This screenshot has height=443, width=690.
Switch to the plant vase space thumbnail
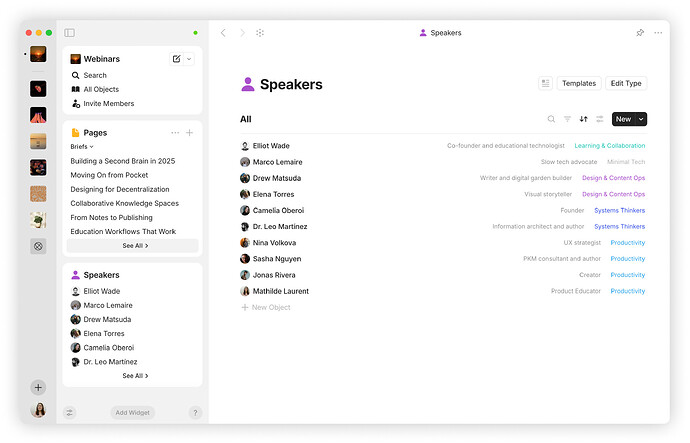click(x=38, y=220)
